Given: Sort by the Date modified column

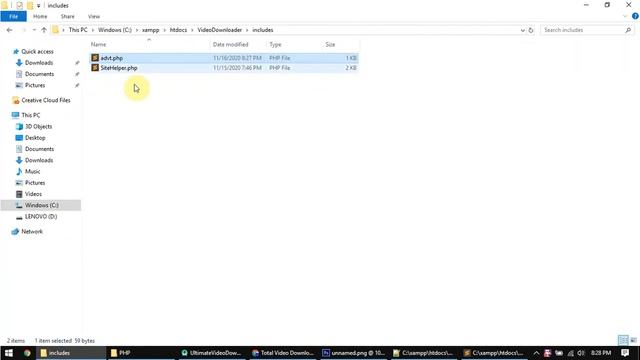Looking at the screenshot, I should tap(231, 44).
